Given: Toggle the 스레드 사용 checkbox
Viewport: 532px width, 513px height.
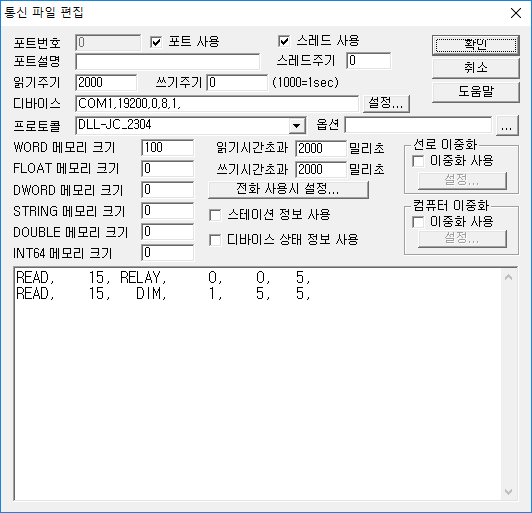Looking at the screenshot, I should click(x=284, y=41).
